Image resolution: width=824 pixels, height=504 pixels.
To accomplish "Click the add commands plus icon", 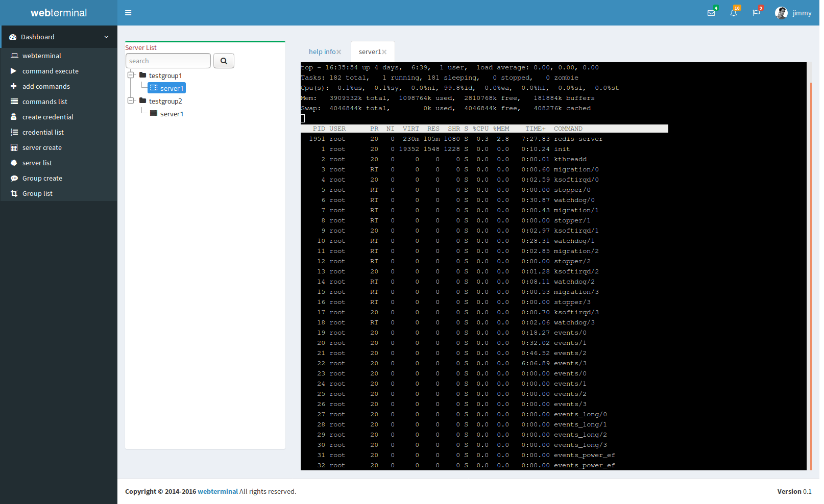I will pyautogui.click(x=14, y=86).
